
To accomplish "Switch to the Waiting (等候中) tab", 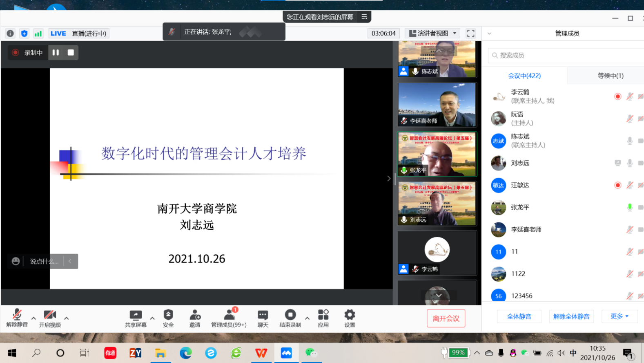I will click(610, 76).
